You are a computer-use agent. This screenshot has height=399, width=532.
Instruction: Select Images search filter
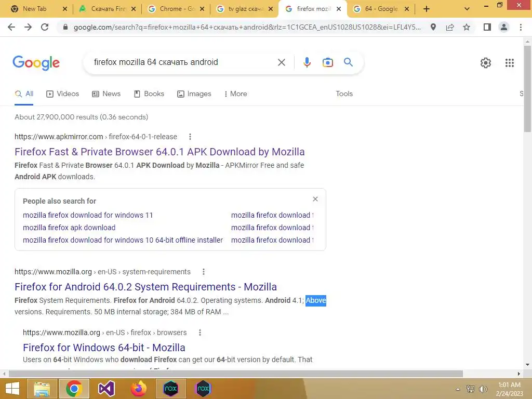(x=194, y=94)
